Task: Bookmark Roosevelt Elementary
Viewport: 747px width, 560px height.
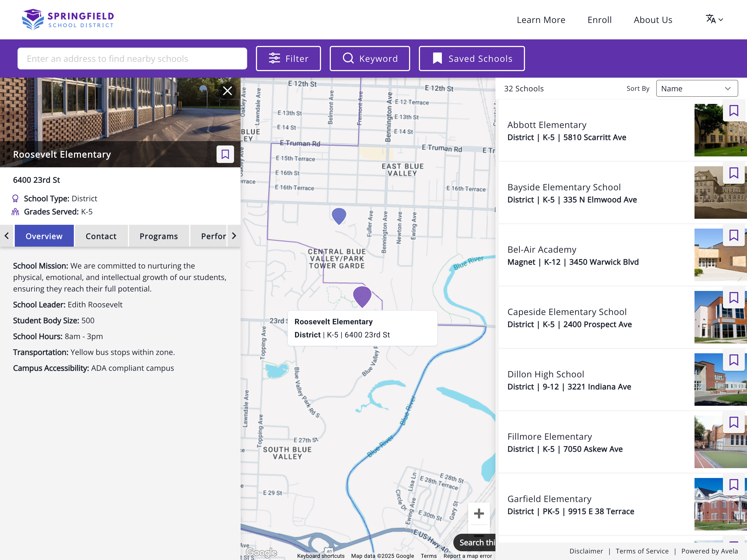Action: [x=225, y=154]
